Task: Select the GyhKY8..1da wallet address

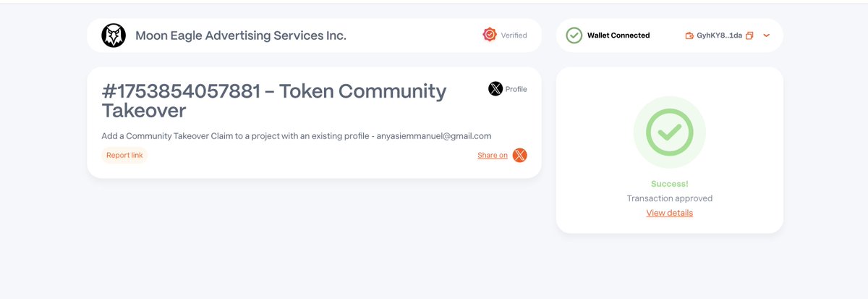Action: [720, 35]
